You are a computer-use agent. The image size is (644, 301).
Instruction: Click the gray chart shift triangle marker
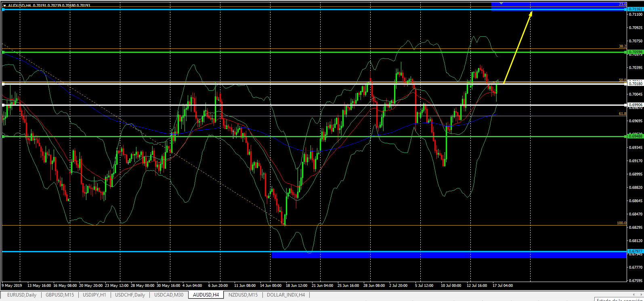click(501, 3)
